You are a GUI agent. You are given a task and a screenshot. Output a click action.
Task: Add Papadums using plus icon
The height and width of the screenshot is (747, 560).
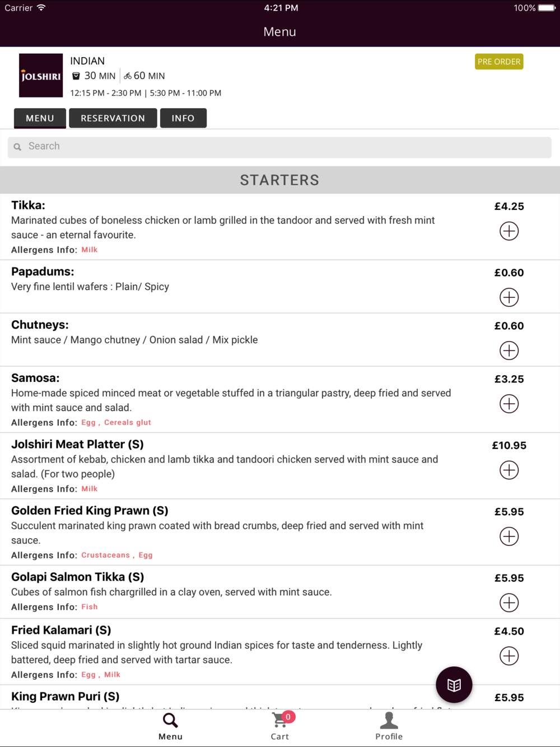pyautogui.click(x=509, y=297)
